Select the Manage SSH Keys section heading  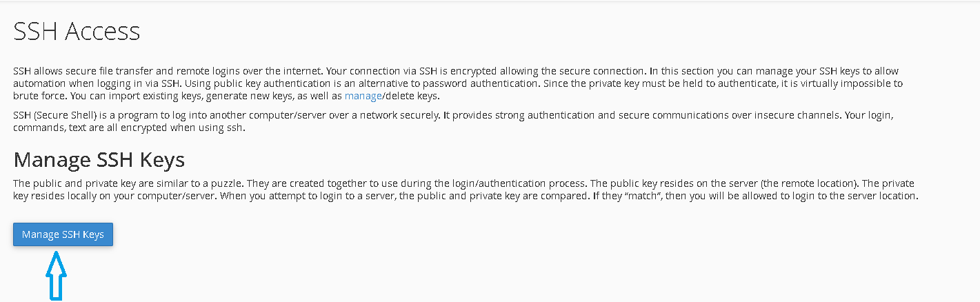pyautogui.click(x=99, y=160)
